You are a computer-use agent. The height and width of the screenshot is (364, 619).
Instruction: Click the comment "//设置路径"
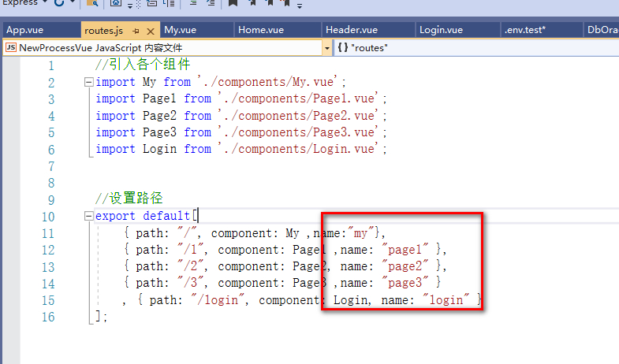(x=129, y=199)
